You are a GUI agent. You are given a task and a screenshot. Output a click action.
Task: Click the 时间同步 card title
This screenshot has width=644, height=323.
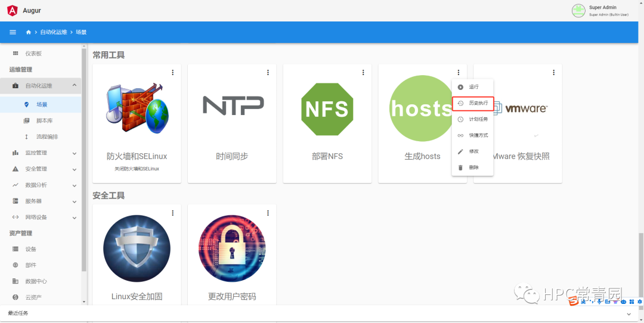pyautogui.click(x=232, y=156)
